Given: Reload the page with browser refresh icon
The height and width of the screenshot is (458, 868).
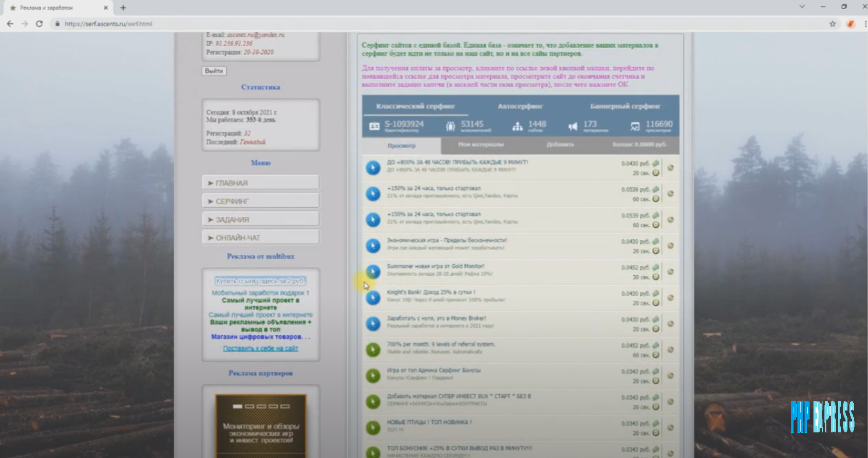Looking at the screenshot, I should (39, 24).
